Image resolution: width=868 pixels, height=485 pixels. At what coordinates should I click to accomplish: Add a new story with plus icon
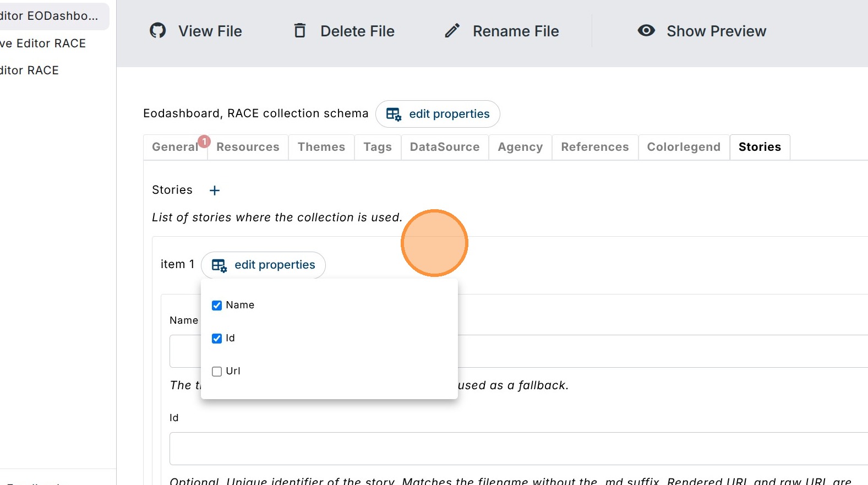click(215, 190)
